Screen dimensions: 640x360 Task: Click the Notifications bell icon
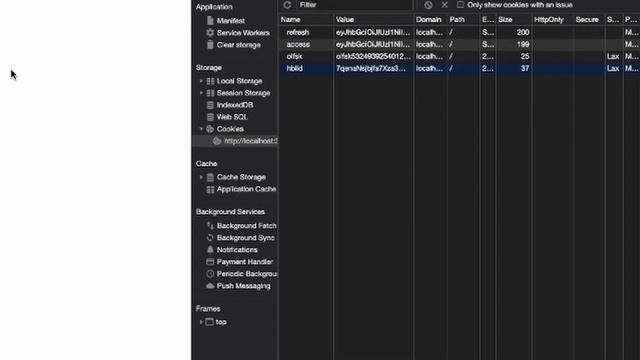tap(210, 249)
